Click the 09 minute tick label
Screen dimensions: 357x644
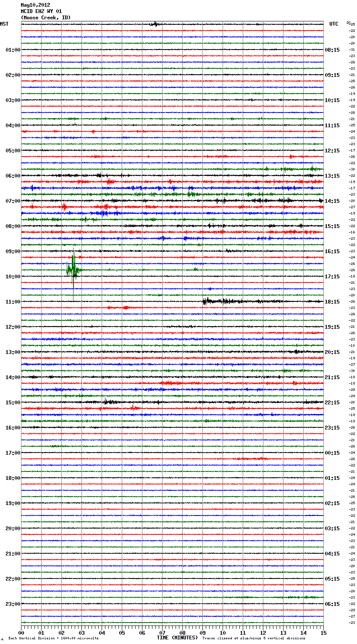(202, 633)
